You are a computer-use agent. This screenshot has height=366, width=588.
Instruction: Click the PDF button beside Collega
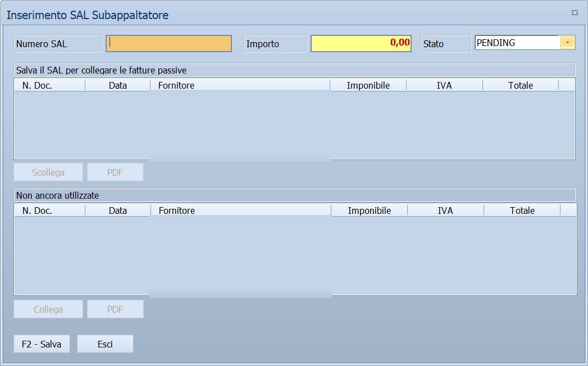point(116,309)
